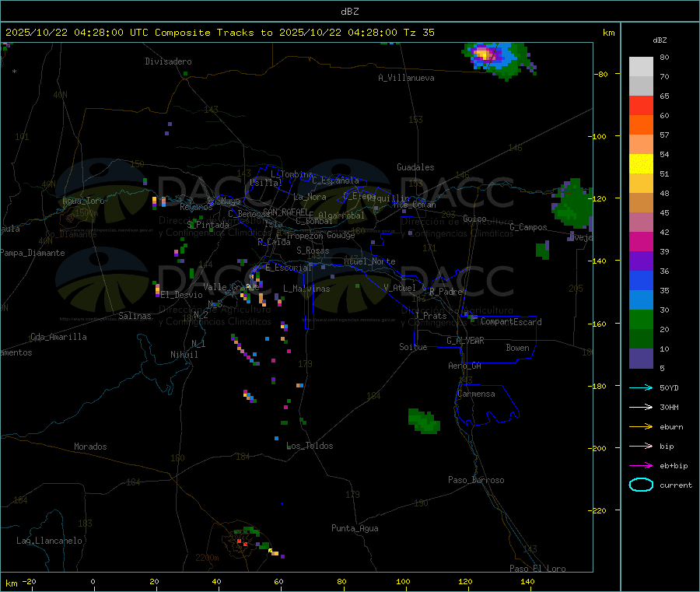The height and width of the screenshot is (592, 700).
Task: Click the eb+bip magenta arrow legend icon
Action: click(641, 466)
